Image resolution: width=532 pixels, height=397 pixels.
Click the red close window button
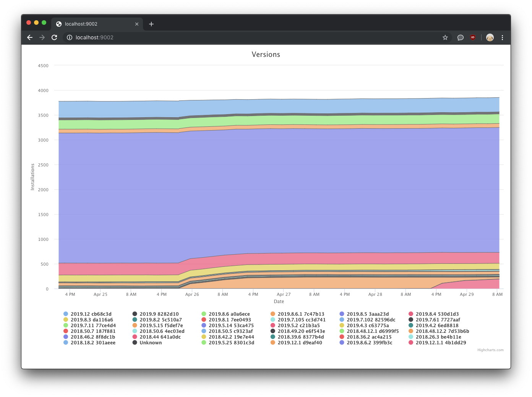pyautogui.click(x=29, y=23)
